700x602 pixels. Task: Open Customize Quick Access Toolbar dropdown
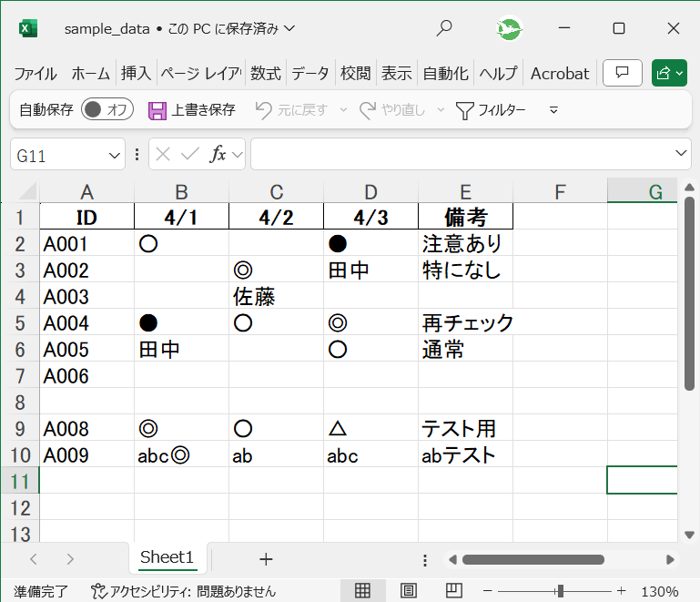(x=553, y=110)
